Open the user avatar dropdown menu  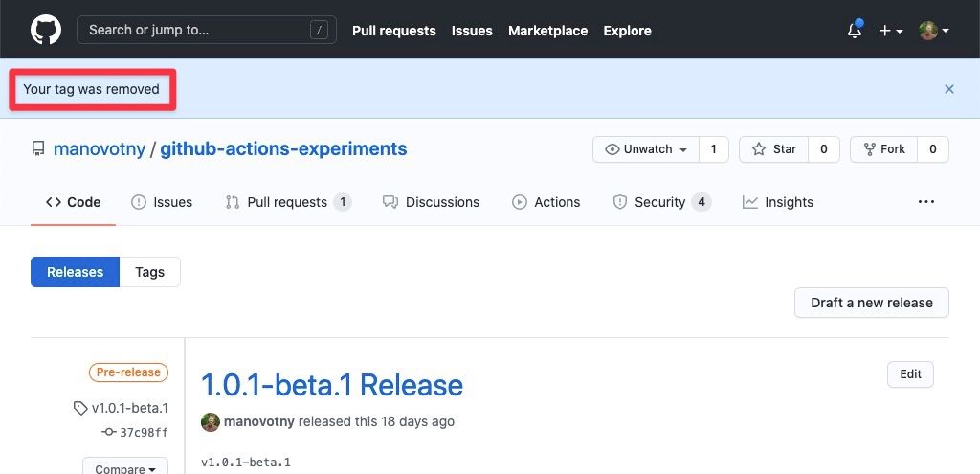coord(934,30)
